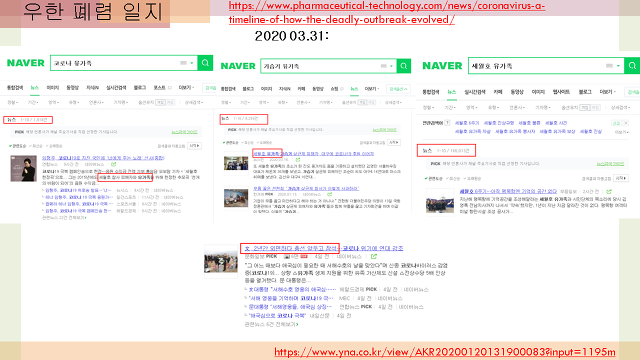Select 오래된순 sorting in the 코로나 results
640x360 pixels.
[x=54, y=146]
